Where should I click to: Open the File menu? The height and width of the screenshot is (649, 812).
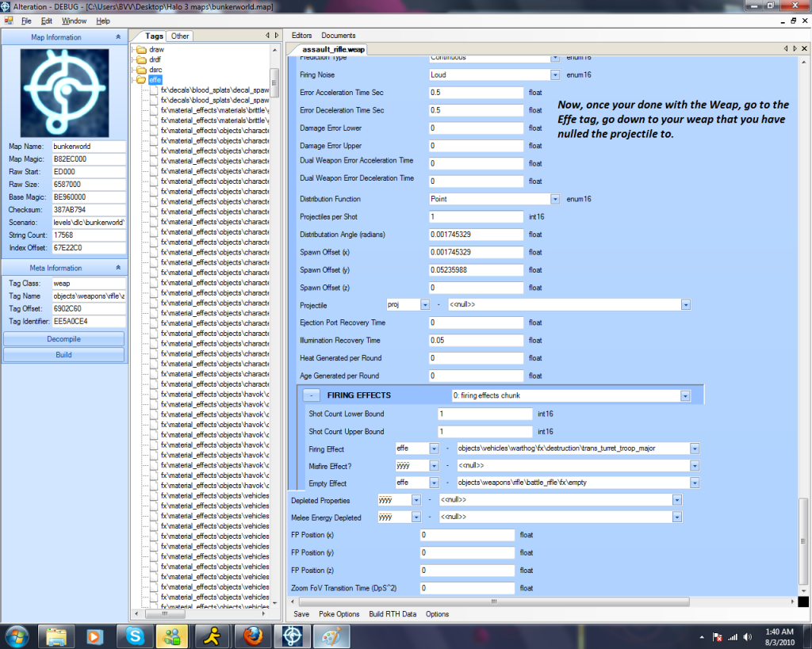coord(26,21)
